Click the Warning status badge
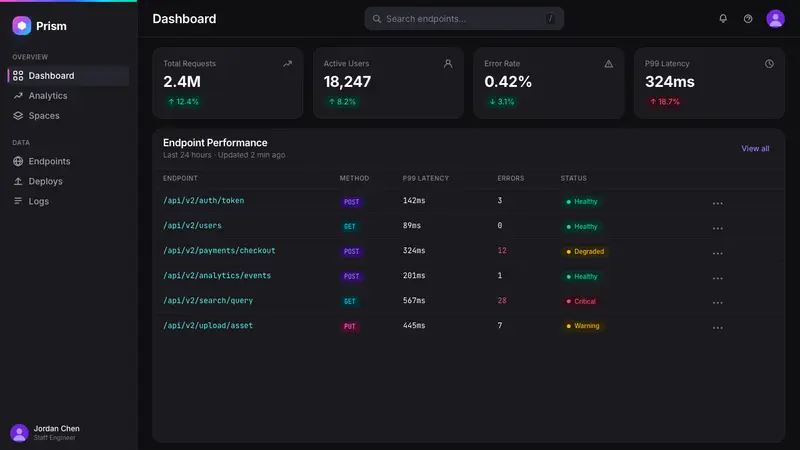Screen dimensions: 800x450 point(582,326)
